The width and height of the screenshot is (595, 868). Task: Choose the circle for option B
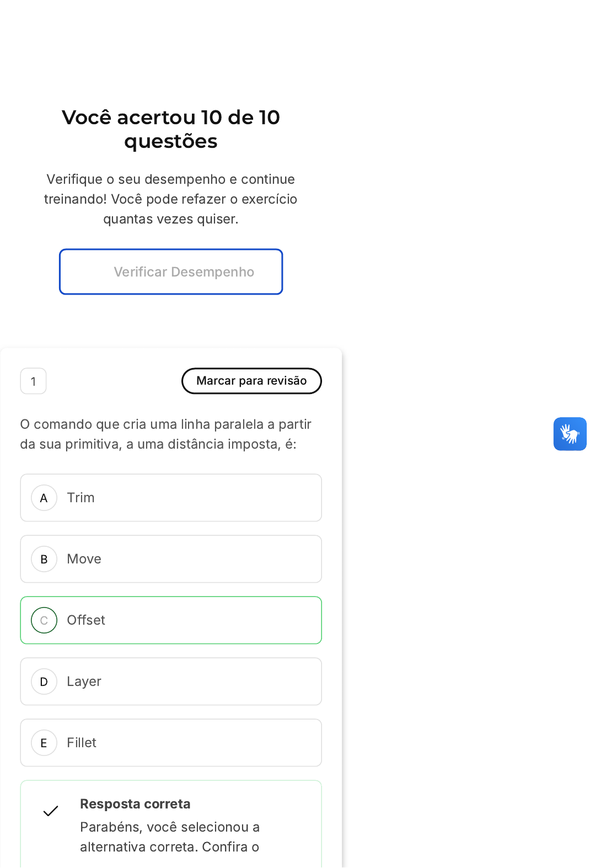pos(44,559)
